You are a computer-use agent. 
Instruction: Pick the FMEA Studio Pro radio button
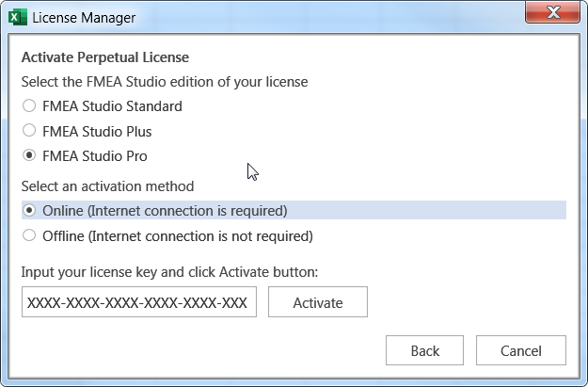(29, 155)
